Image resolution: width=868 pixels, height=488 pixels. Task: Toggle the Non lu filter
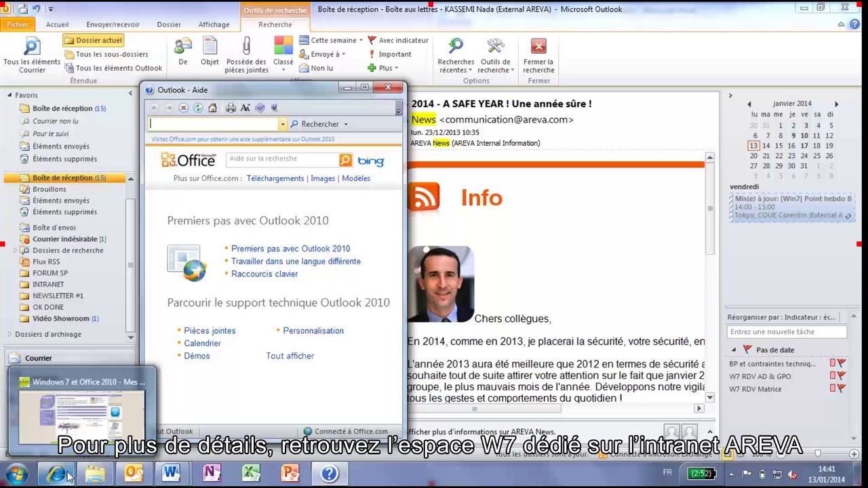point(316,68)
